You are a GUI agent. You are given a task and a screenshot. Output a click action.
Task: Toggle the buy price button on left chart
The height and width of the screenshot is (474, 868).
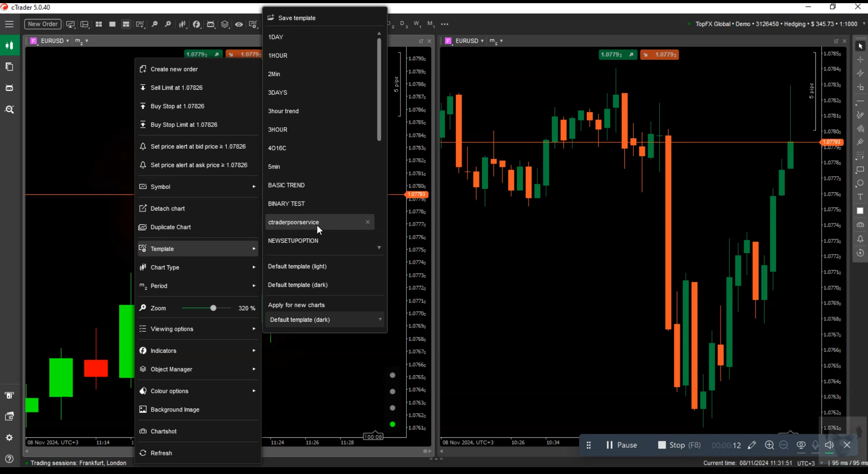[203, 54]
